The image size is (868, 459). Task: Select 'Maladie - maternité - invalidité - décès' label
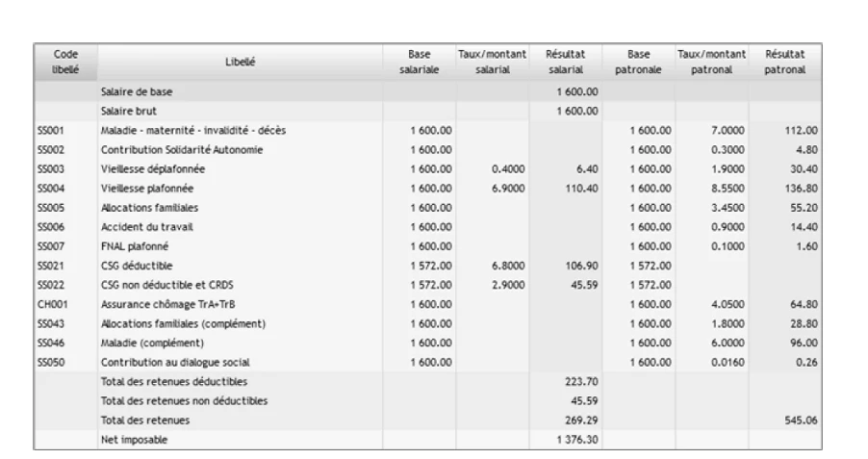[193, 131]
